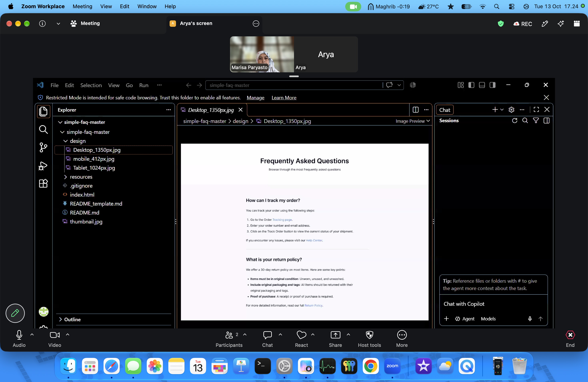
Task: Toggle primary side bar visibility
Action: tap(471, 85)
